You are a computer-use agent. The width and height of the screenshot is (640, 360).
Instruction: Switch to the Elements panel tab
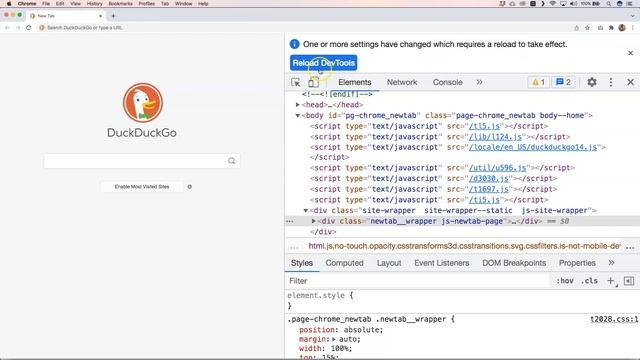pyautogui.click(x=355, y=82)
